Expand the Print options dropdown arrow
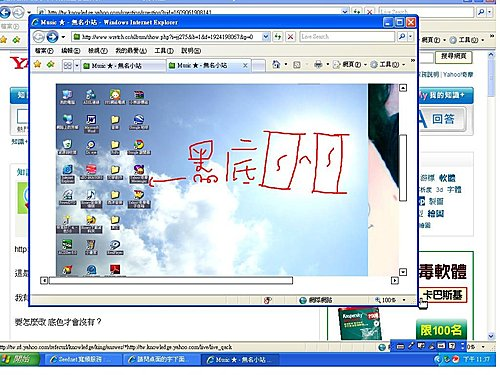The image size is (500, 375). click(328, 64)
